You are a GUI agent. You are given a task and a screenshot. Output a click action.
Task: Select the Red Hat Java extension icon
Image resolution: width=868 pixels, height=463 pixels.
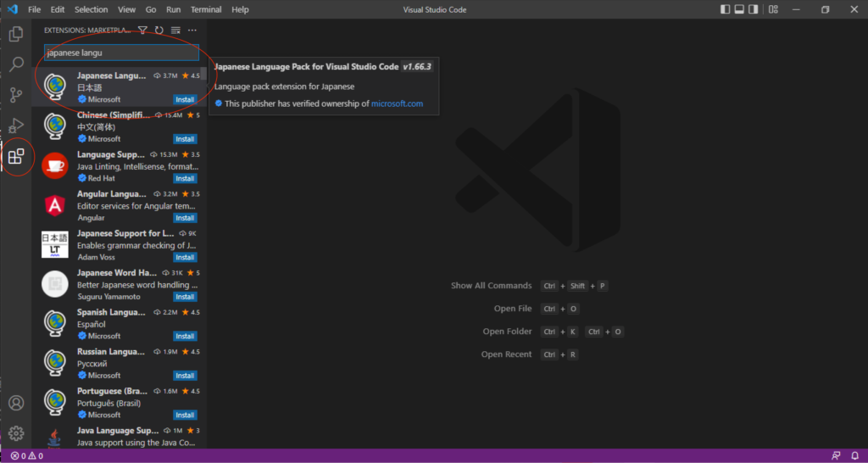(55, 165)
